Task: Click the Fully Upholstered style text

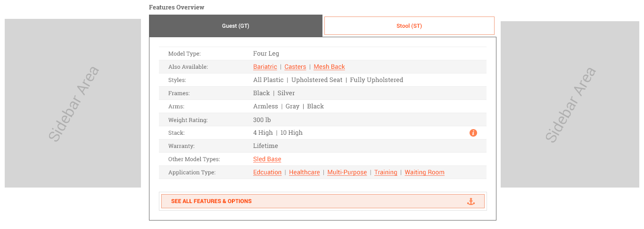Action: coord(376,80)
